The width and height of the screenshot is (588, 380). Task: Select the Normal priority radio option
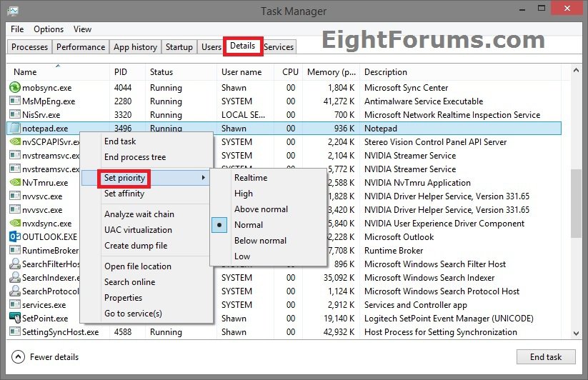tap(249, 225)
